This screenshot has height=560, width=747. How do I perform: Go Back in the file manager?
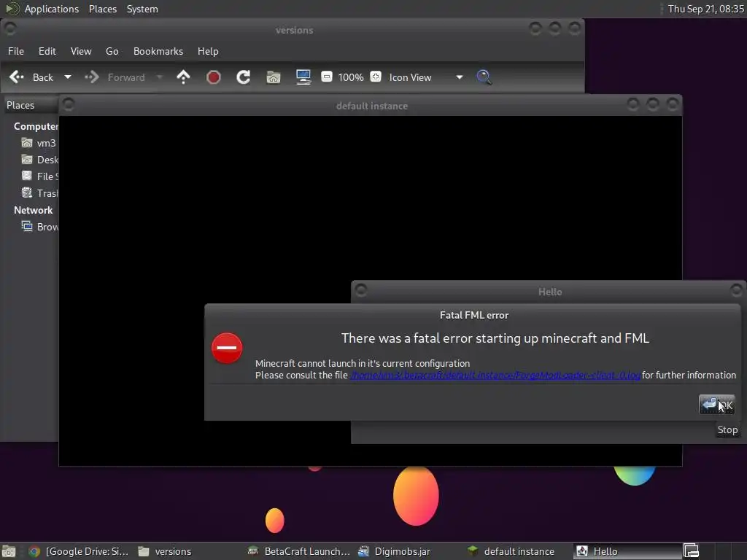(31, 77)
